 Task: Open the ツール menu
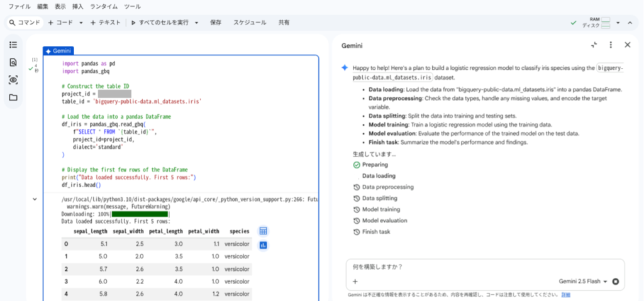click(x=132, y=6)
